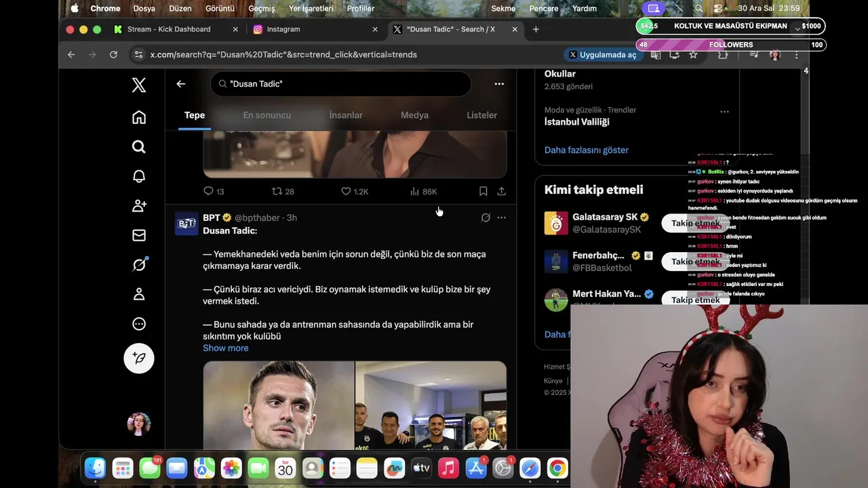The height and width of the screenshot is (488, 868).
Task: Show more trends via Daha fazlasını göster
Action: pyautogui.click(x=587, y=150)
